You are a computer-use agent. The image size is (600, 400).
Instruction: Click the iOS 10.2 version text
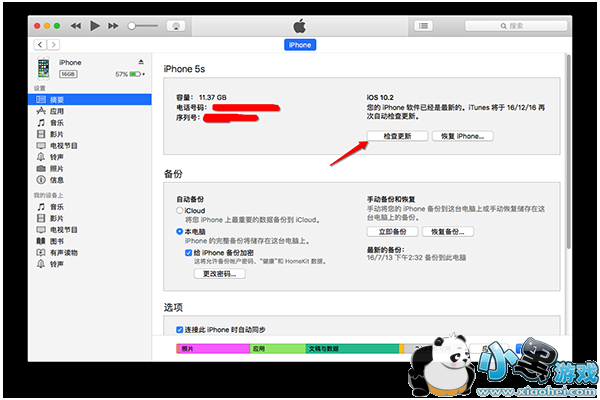click(x=380, y=97)
